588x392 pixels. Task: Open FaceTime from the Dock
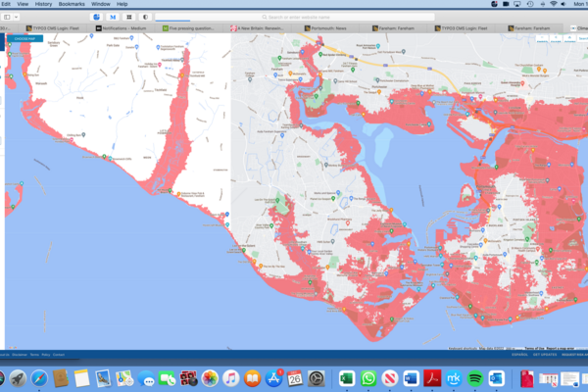(168, 378)
